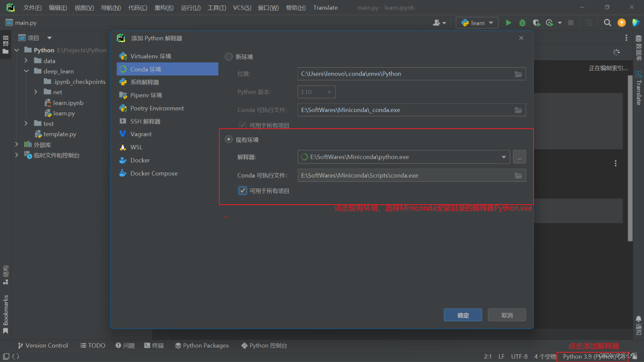Open the VCS menu
Screen dimensions: 644x362
point(242,7)
